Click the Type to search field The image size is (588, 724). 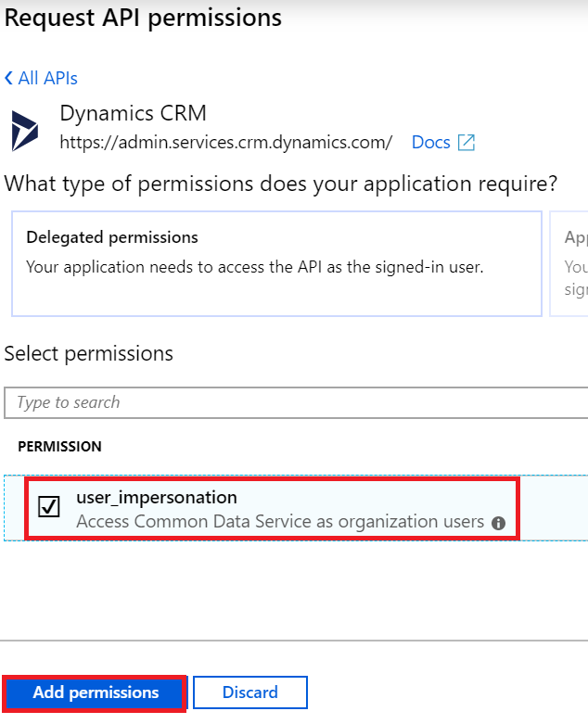click(297, 402)
